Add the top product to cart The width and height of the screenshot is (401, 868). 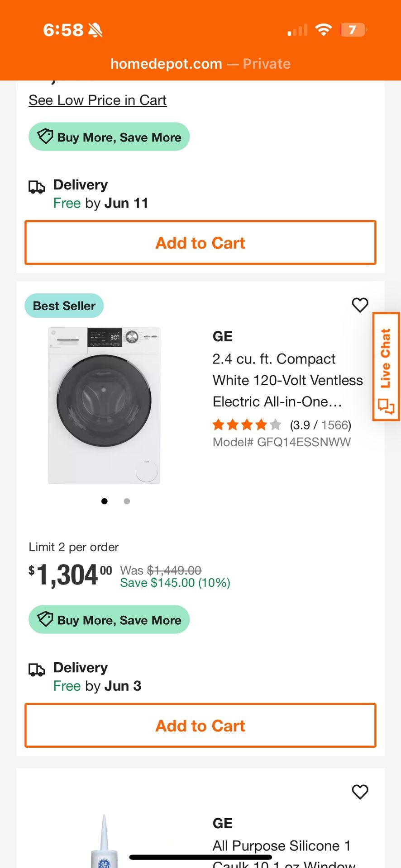click(200, 243)
